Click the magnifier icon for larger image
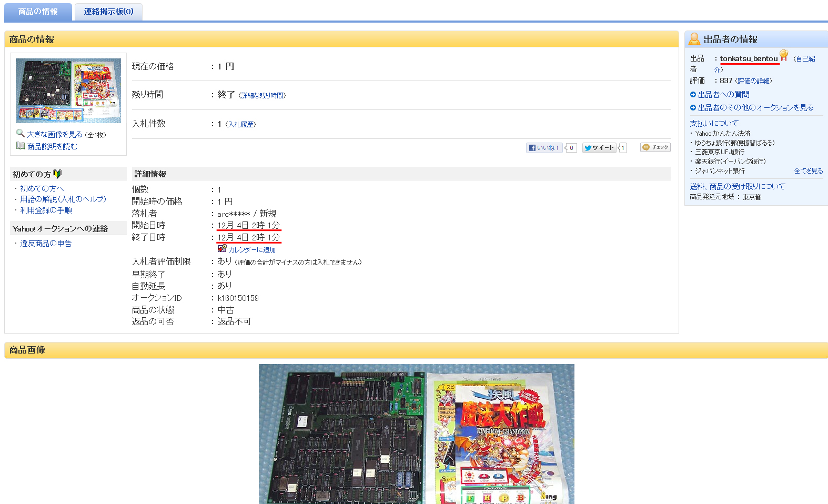828x504 pixels. pyautogui.click(x=21, y=134)
